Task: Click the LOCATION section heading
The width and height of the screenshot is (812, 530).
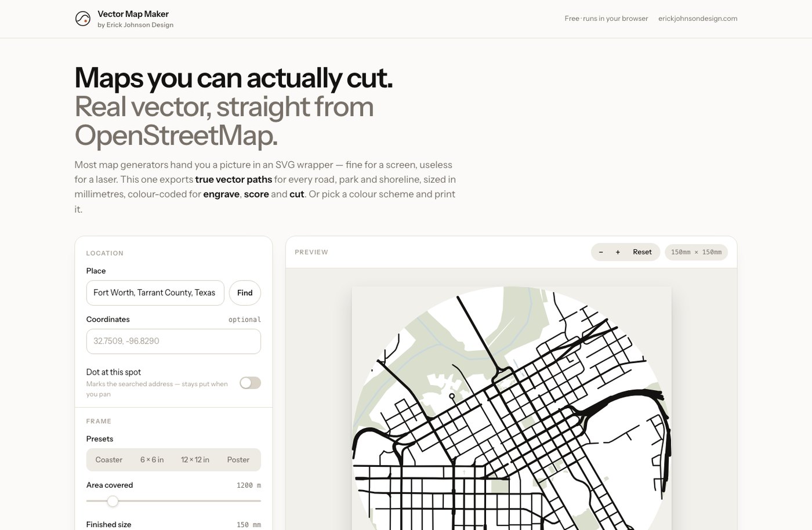Action: pos(105,253)
